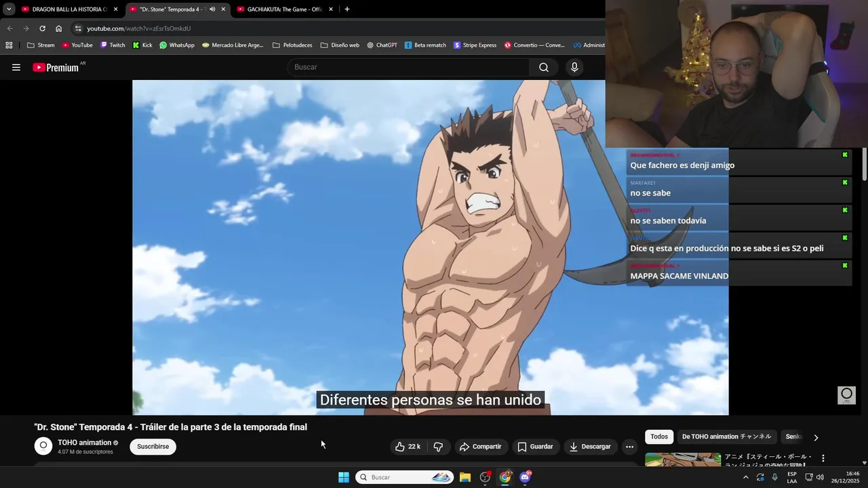Open the YouTube bookmark in bookmarks bar
868x488 pixels.
[x=77, y=45]
